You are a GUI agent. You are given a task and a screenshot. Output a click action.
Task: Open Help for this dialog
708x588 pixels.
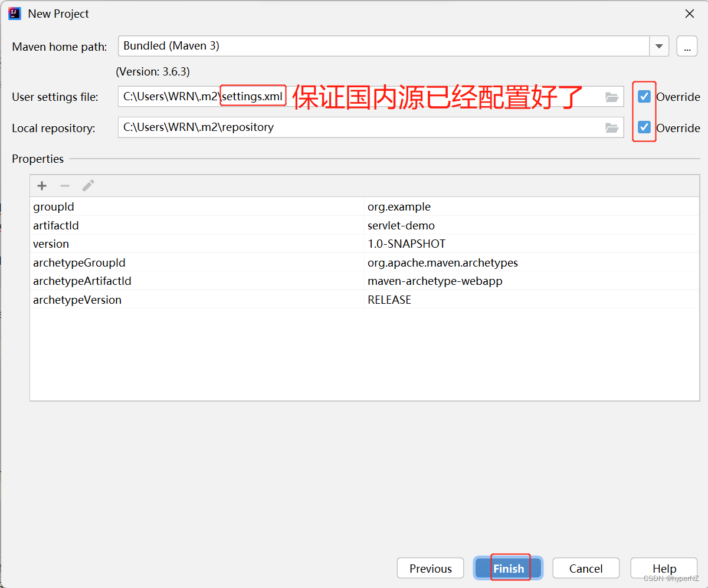pos(664,569)
